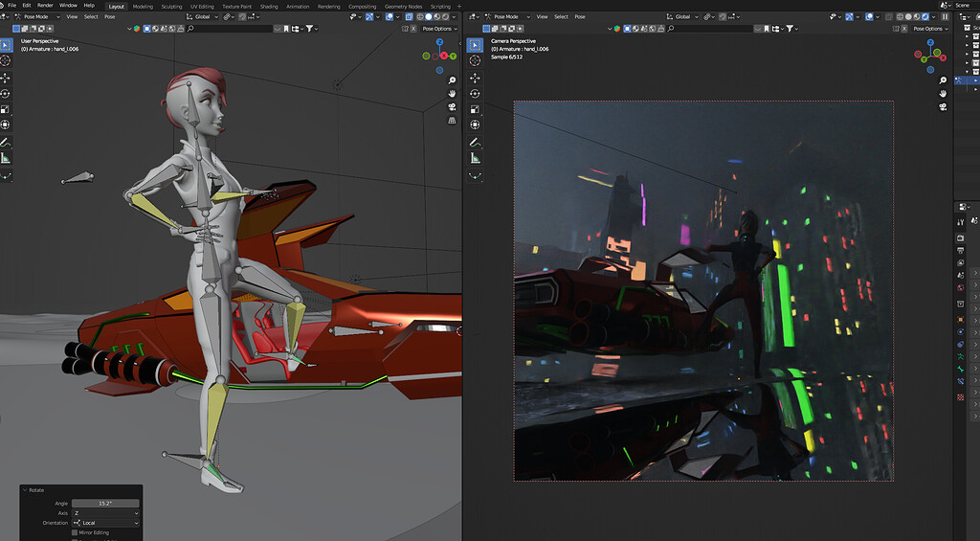Click zoom magnifier icon in left viewport
980x541 pixels.
pyautogui.click(x=452, y=80)
